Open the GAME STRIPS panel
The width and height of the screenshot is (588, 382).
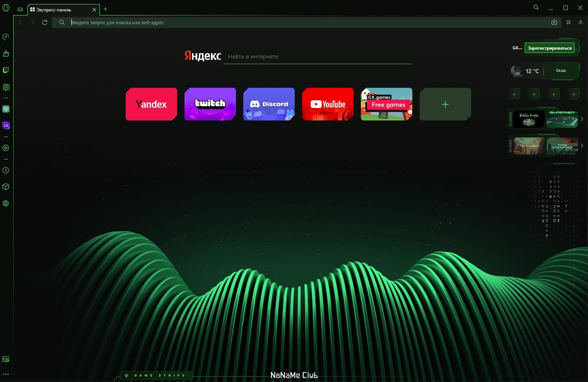point(156,375)
